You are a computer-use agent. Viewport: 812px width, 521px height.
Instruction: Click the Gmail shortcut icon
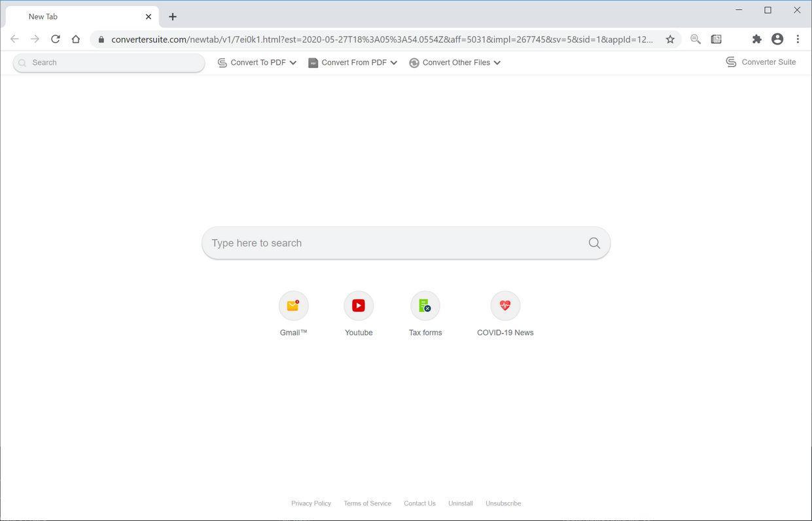tap(293, 305)
